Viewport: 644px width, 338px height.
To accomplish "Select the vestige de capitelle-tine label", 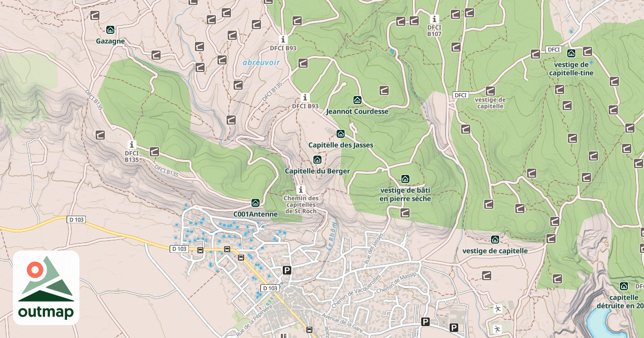I will coord(571,69).
